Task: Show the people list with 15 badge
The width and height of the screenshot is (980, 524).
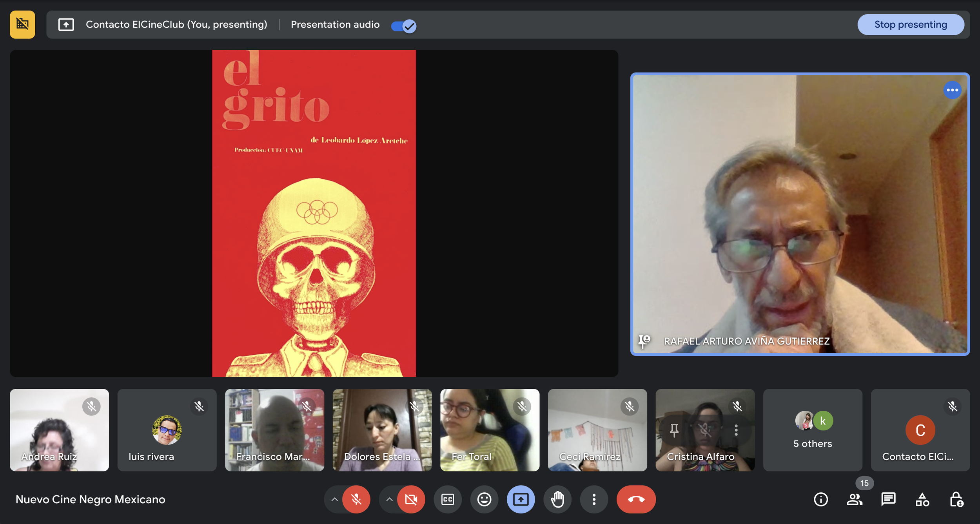Action: [855, 499]
